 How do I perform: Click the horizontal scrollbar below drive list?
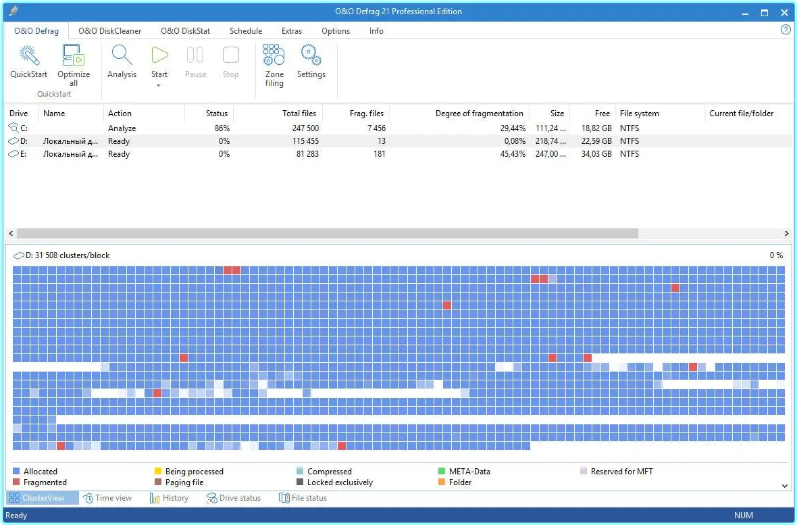click(320, 233)
